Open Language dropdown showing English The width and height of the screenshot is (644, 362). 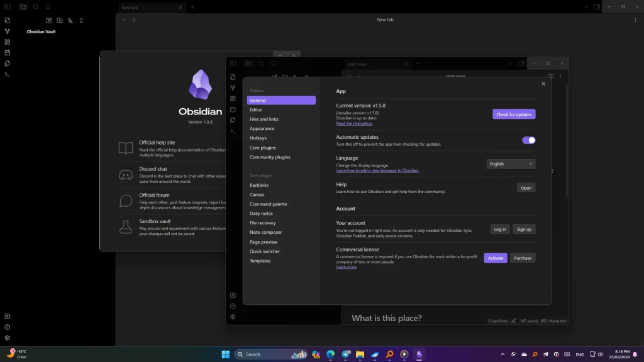(511, 164)
